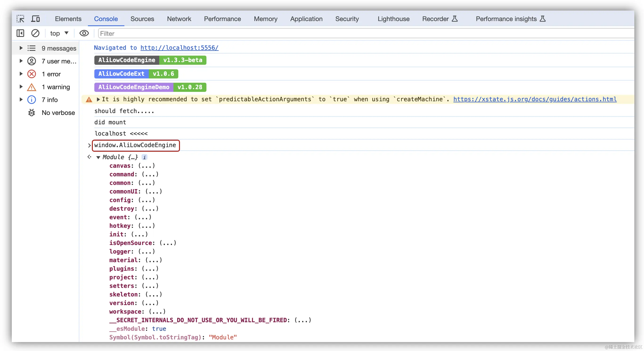
Task: Open the console sidebar dock icon
Action: [20, 33]
